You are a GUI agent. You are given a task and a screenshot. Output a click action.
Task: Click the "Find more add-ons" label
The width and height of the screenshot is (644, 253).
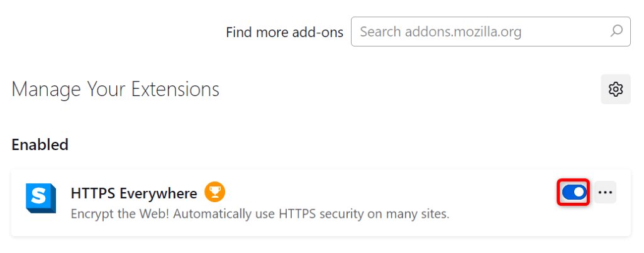tap(284, 31)
